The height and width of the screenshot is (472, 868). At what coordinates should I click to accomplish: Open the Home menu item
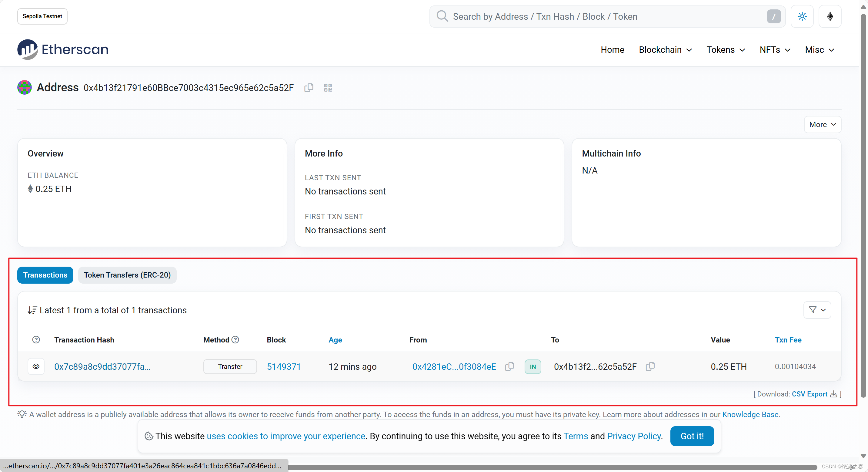point(612,50)
